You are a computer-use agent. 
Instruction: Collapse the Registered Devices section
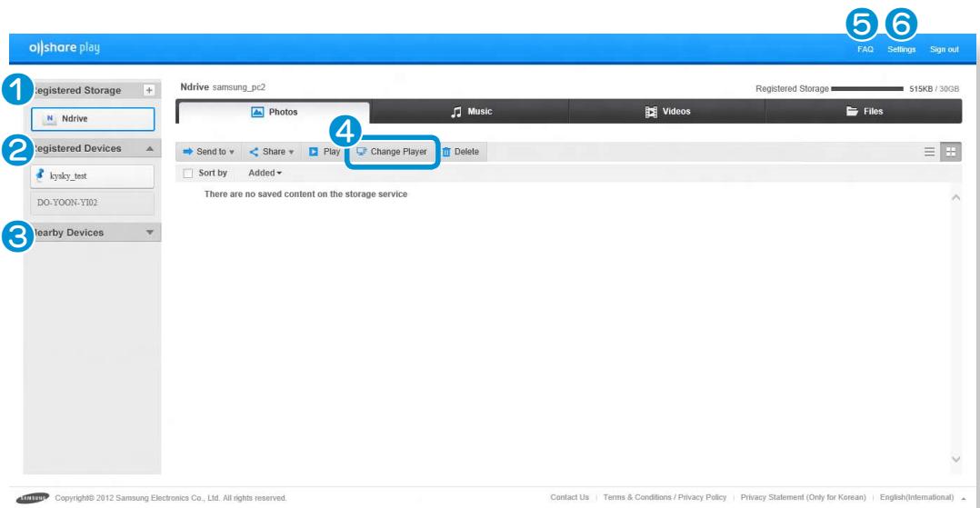click(149, 148)
